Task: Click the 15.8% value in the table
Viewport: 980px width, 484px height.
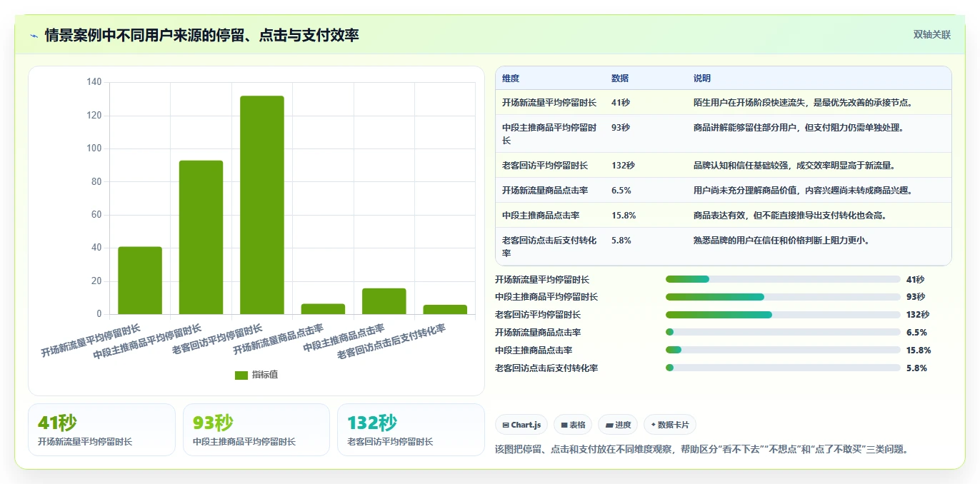Action: (624, 215)
